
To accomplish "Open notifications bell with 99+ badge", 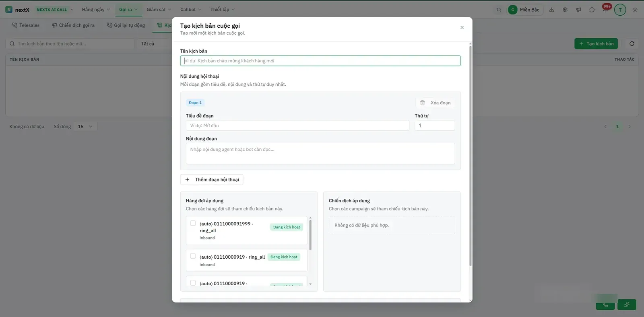I will tap(605, 9).
